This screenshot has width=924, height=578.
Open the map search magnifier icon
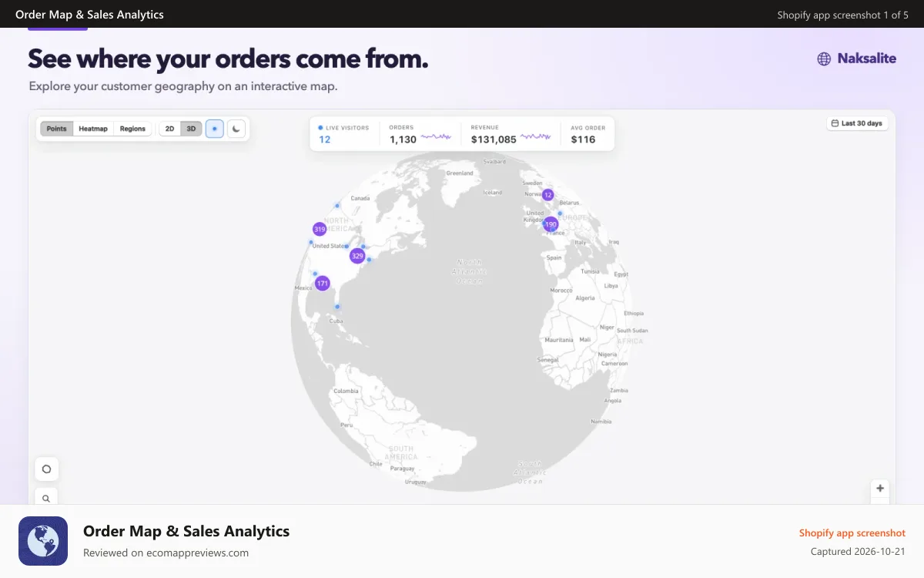tap(46, 498)
